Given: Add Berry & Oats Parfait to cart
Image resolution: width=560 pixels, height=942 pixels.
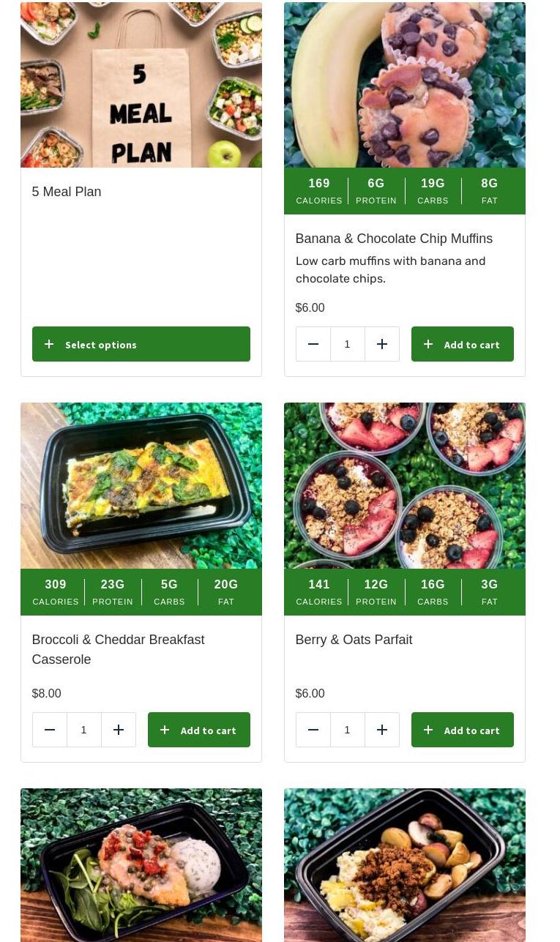Looking at the screenshot, I should [x=462, y=730].
